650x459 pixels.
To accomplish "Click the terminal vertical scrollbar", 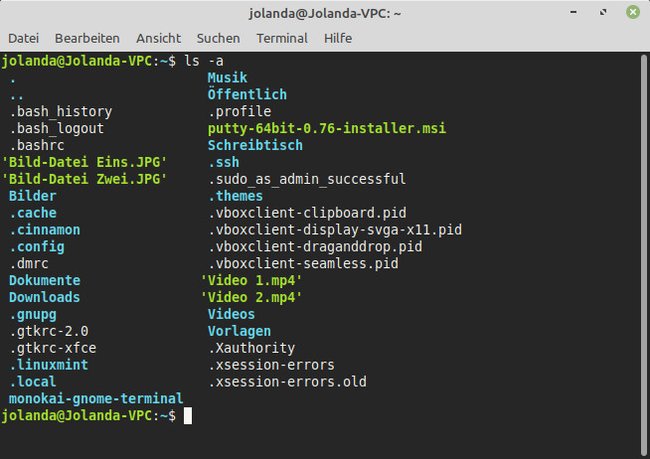I will point(644,254).
